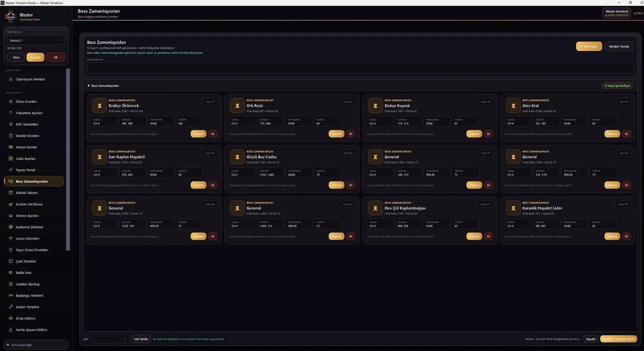Open the NPC Marketleri sidebar icon
644x351 pixels.
tap(11, 124)
